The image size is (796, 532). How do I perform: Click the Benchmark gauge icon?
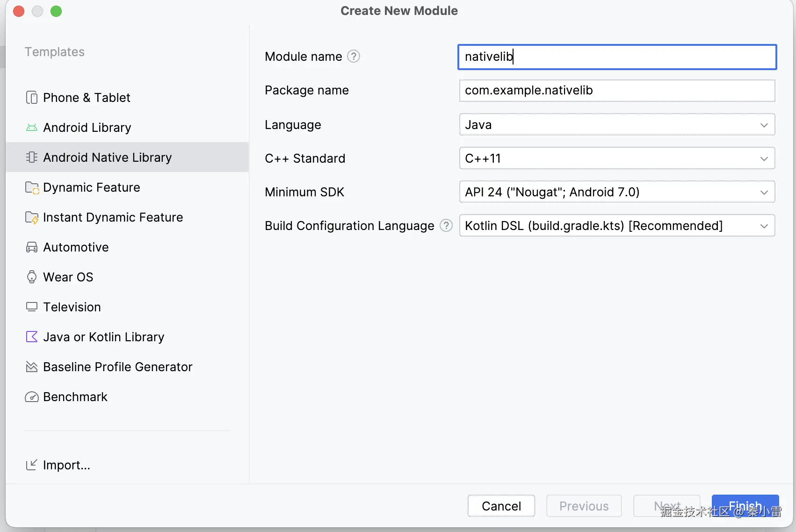click(x=32, y=397)
